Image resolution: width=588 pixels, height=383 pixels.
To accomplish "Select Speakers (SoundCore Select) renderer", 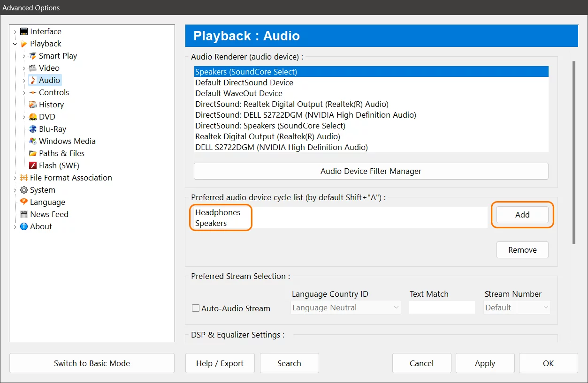I will click(x=371, y=72).
